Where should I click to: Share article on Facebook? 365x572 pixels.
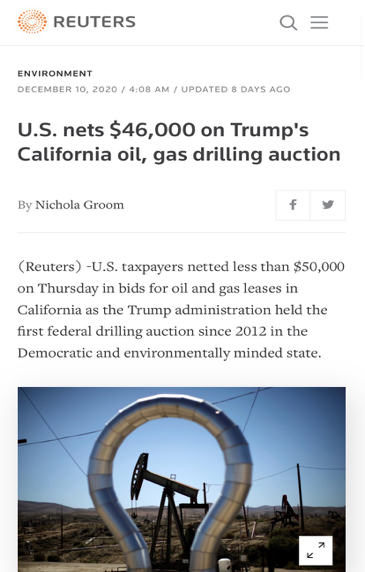point(293,205)
